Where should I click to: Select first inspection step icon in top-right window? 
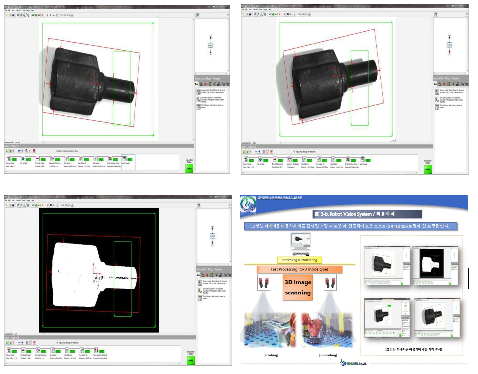point(246,159)
